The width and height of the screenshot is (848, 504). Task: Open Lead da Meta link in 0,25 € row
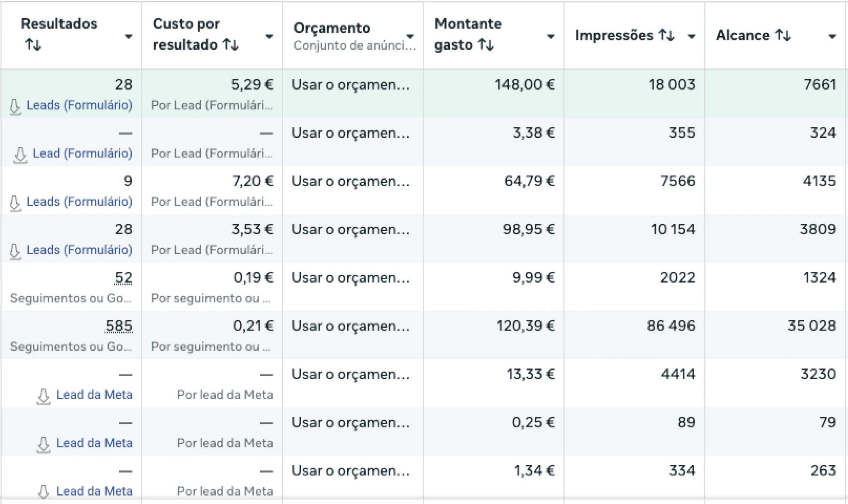[94, 443]
